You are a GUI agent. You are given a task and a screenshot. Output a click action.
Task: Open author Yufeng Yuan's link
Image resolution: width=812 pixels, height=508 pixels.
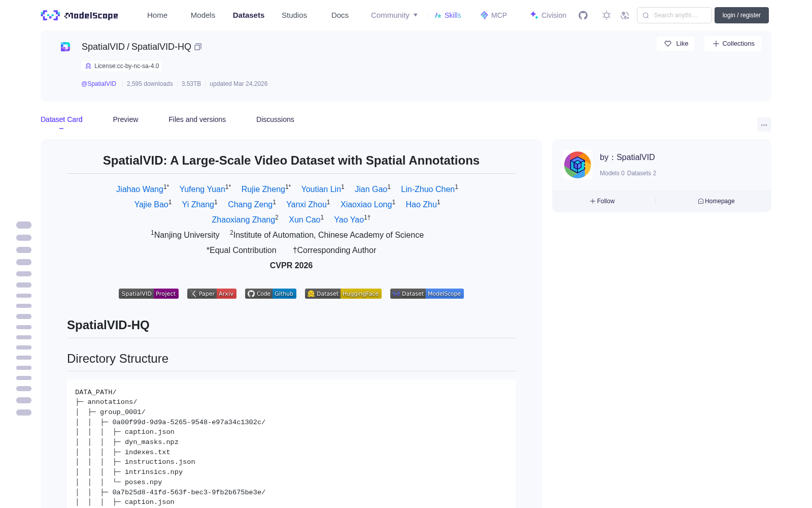point(202,189)
